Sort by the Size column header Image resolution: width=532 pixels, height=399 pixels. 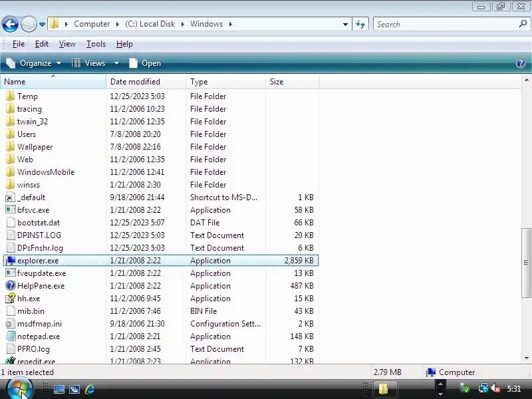[x=292, y=82]
